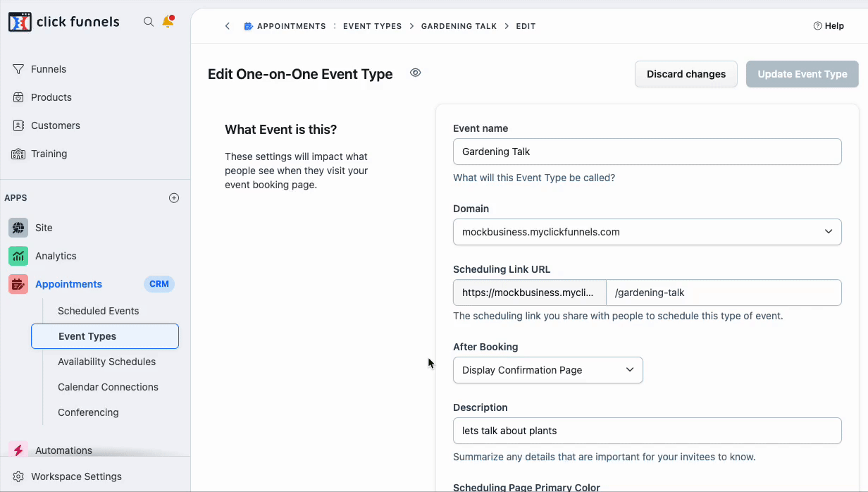Click the Workspace Settings gear icon
868x492 pixels.
[18, 476]
